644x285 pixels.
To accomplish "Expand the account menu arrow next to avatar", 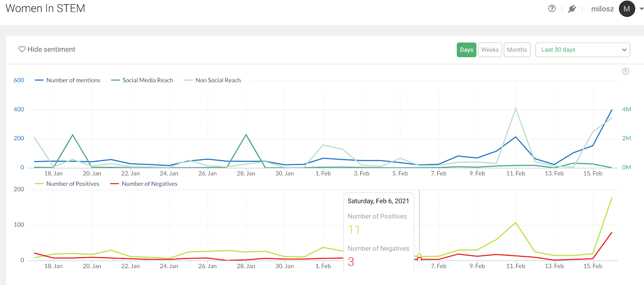I will 641,9.
